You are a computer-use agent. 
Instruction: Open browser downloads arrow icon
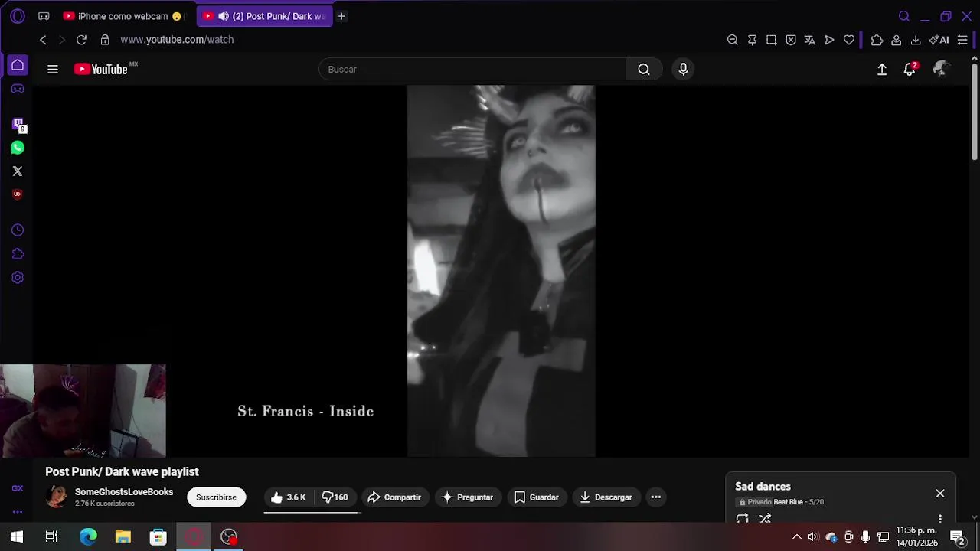pyautogui.click(x=916, y=40)
